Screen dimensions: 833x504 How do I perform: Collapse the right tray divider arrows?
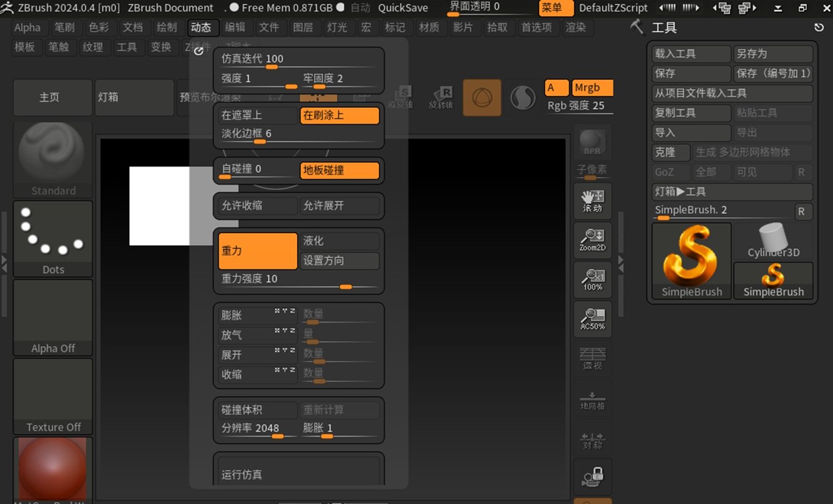click(620, 263)
